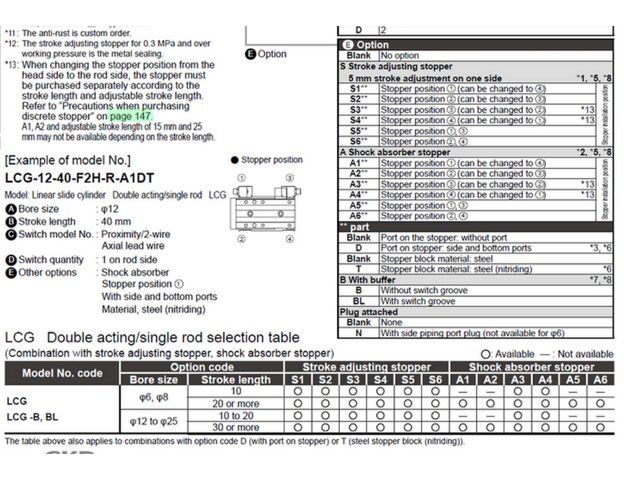The height and width of the screenshot is (480, 640).
Task: Click the A1 circle in the "30 or more" row
Action: click(462, 427)
